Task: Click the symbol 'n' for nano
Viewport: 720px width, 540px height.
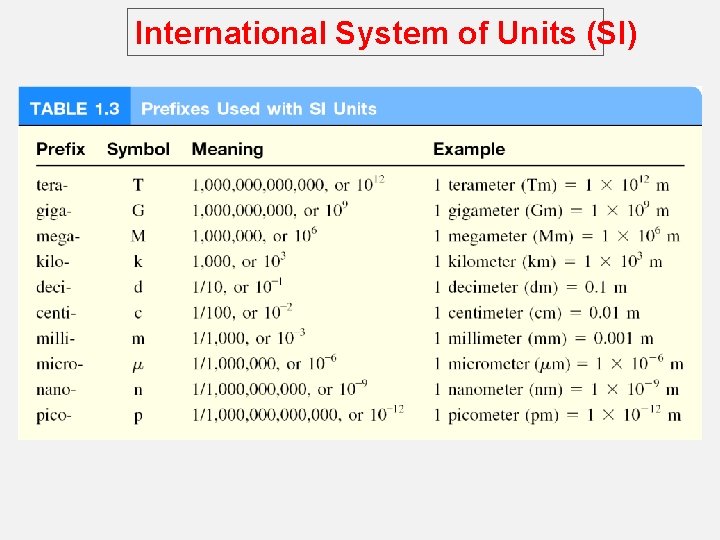Action: pyautogui.click(x=138, y=390)
